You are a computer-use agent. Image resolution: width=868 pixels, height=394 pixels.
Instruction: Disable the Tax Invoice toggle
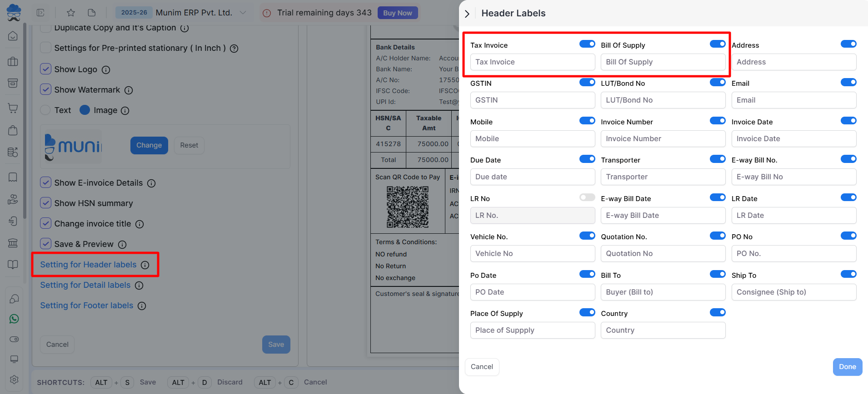587,44
